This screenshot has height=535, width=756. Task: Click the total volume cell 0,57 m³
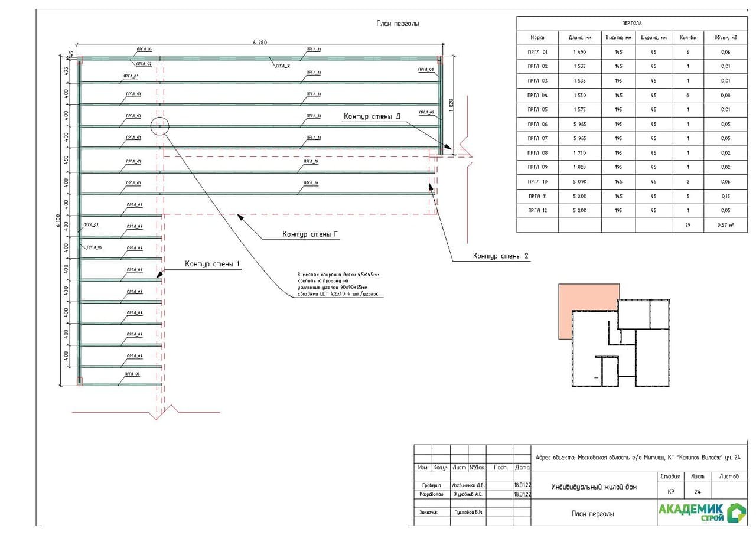(725, 225)
